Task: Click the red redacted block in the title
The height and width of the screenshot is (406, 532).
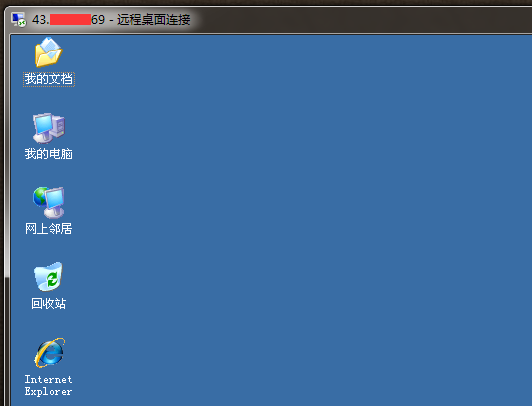Action: point(71,19)
